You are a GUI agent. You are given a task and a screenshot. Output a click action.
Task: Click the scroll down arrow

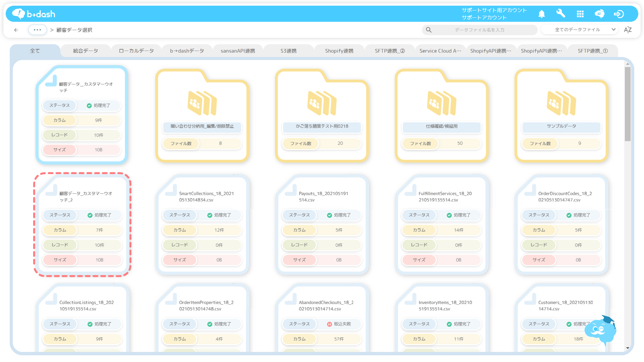coord(628,348)
